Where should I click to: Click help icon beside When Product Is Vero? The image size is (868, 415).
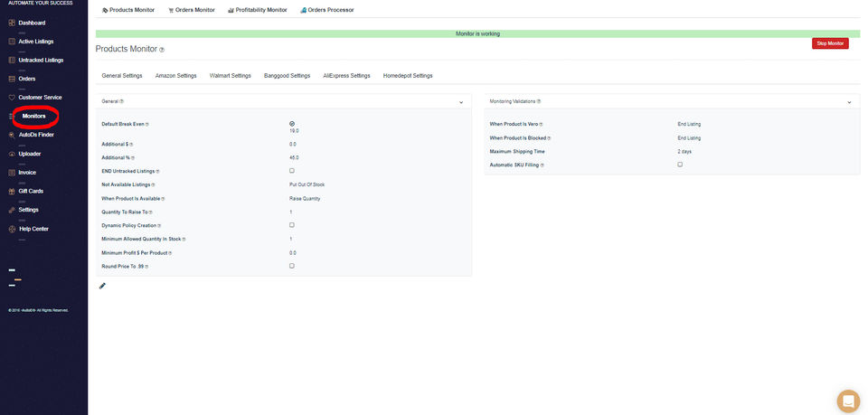[x=541, y=125]
